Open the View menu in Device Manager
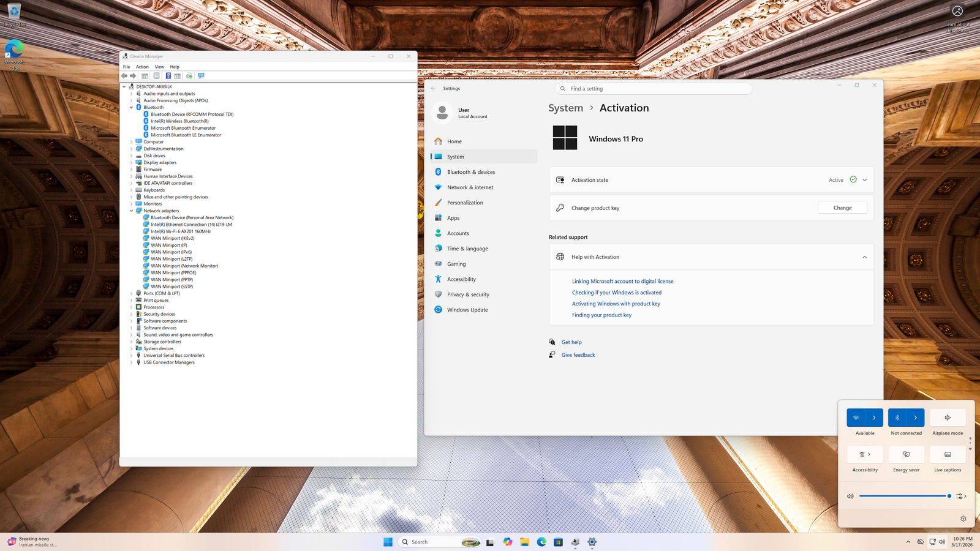Screen dimensions: 980x551 coord(159,67)
